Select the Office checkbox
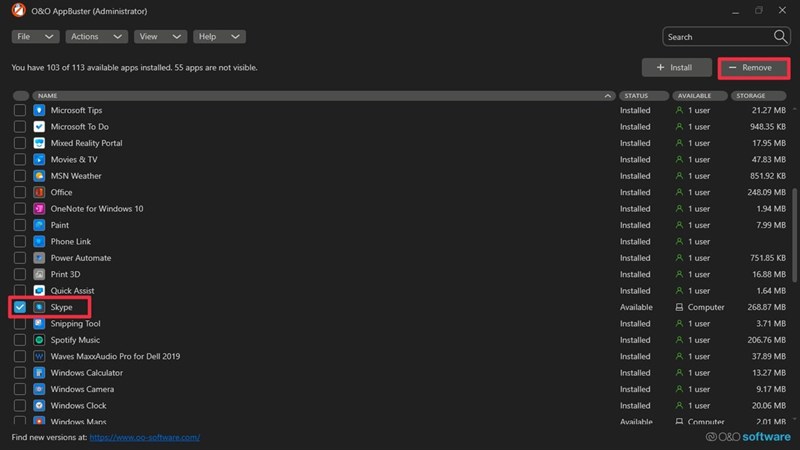Viewport: 800px width, 450px height. (20, 192)
